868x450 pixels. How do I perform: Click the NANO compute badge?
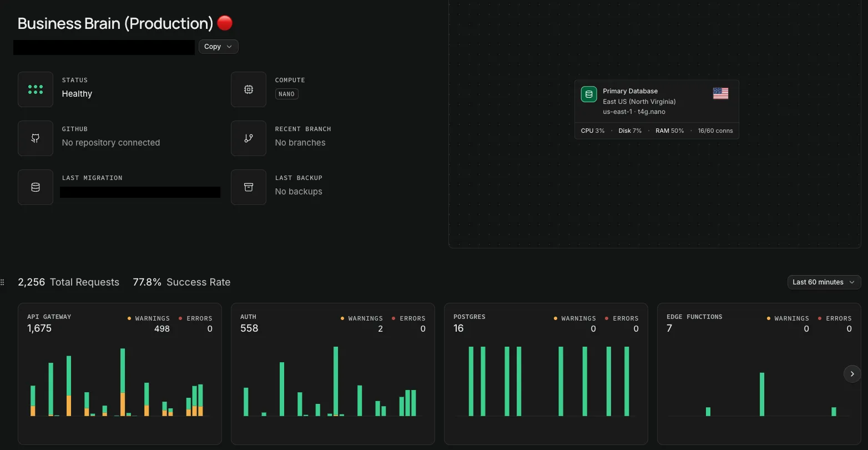(287, 94)
